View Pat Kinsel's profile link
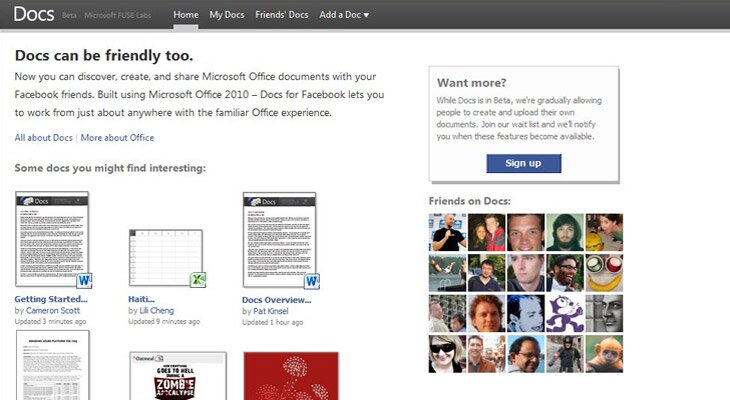The width and height of the screenshot is (730, 400). [270, 311]
